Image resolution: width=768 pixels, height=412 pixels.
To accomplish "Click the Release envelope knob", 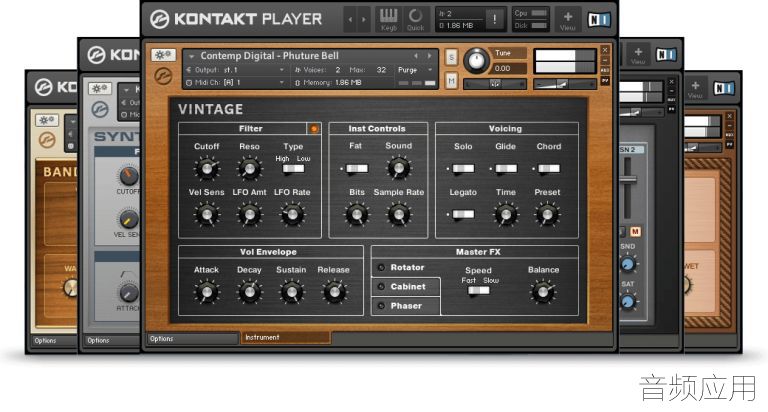I will tap(334, 292).
